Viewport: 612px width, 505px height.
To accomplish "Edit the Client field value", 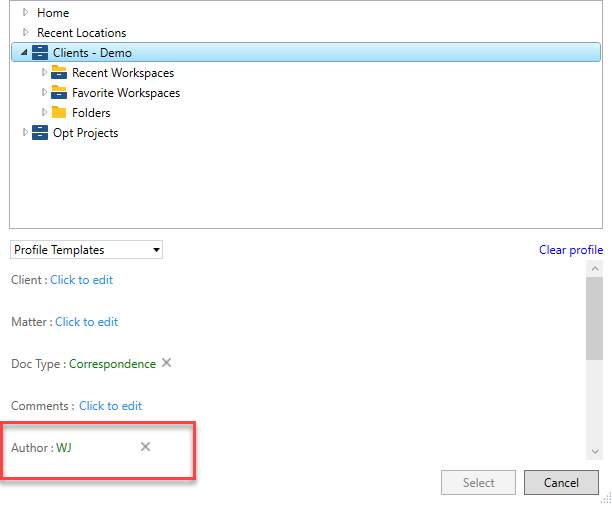I will pyautogui.click(x=82, y=280).
